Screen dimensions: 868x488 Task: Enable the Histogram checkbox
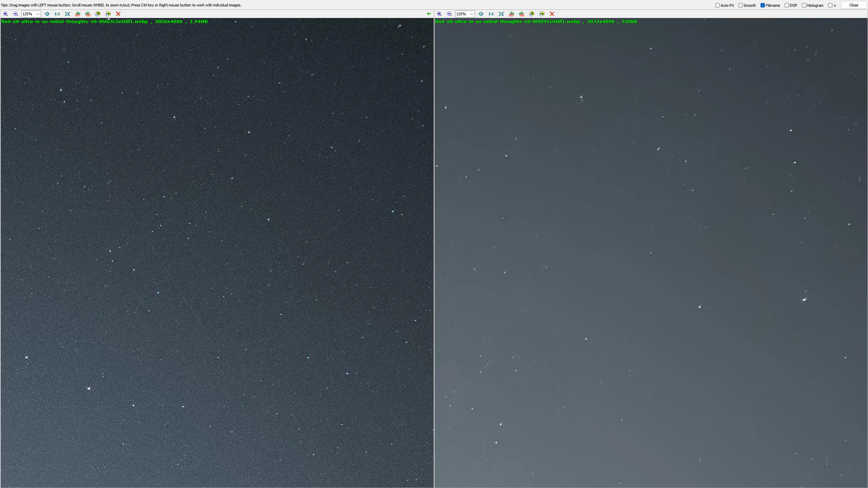tap(804, 5)
